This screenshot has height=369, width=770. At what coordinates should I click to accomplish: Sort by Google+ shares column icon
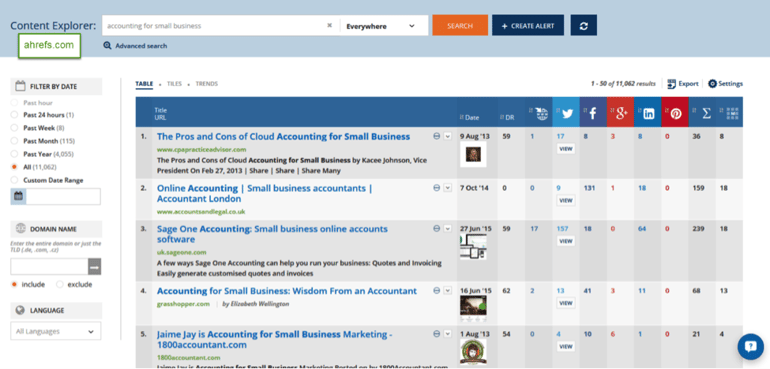coord(622,114)
